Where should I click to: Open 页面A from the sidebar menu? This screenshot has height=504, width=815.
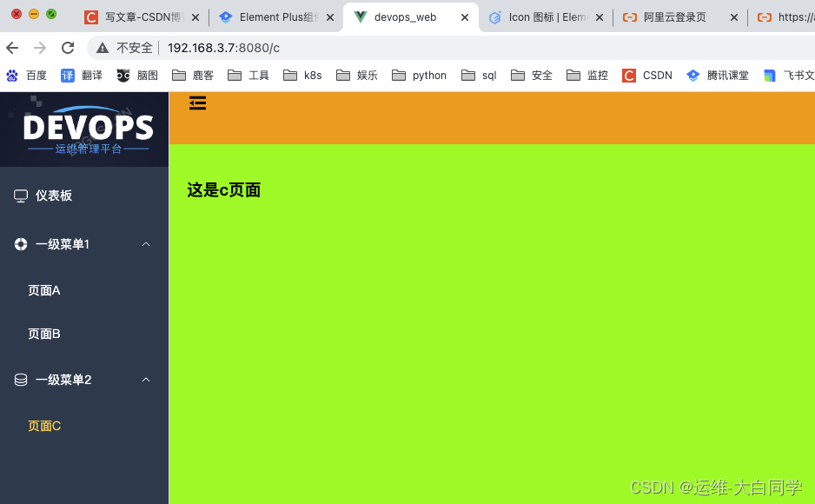pyautogui.click(x=44, y=289)
